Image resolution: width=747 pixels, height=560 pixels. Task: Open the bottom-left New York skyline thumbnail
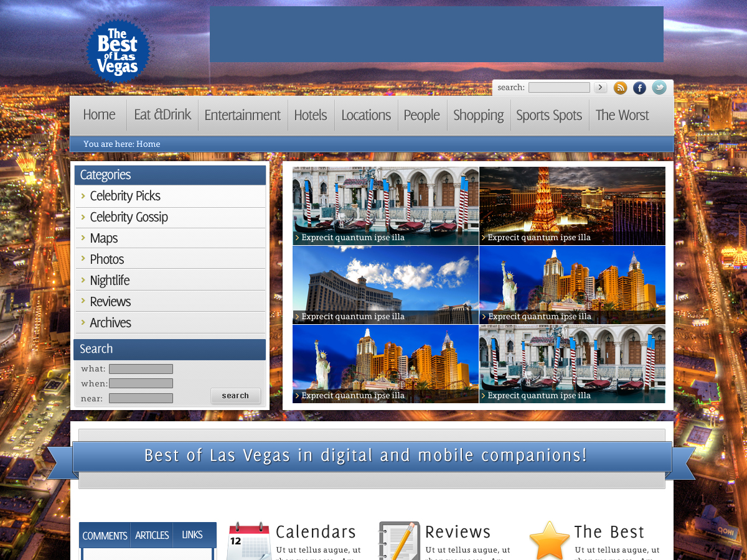tap(385, 363)
